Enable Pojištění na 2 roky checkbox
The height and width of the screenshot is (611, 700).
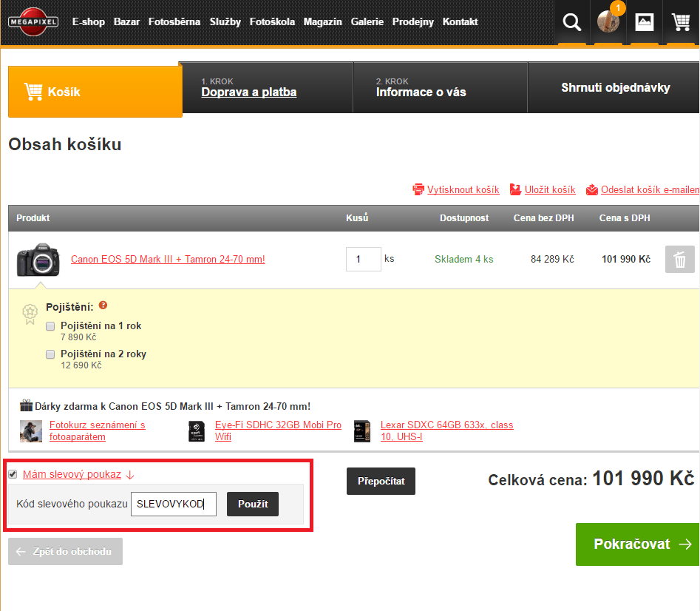click(x=50, y=354)
